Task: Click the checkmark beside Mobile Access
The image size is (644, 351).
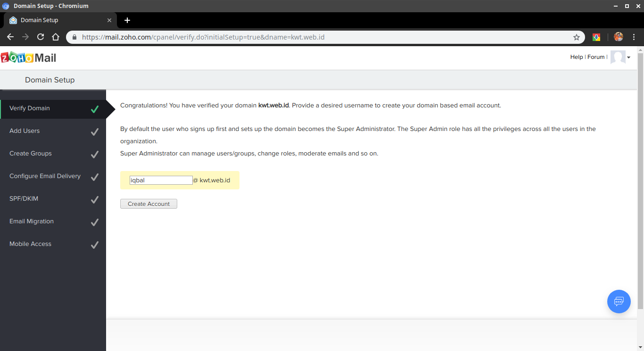Action: point(95,245)
